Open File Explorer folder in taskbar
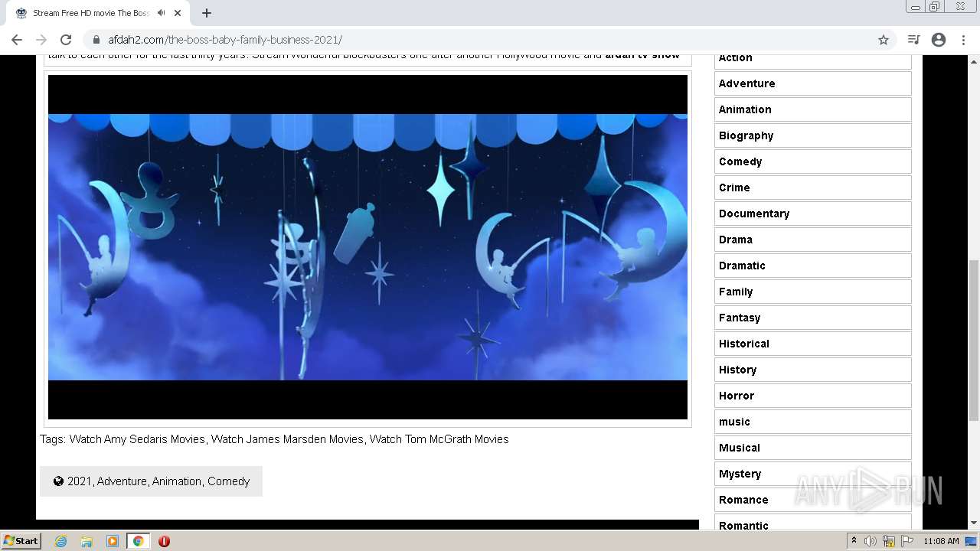980x551 pixels. 87,541
